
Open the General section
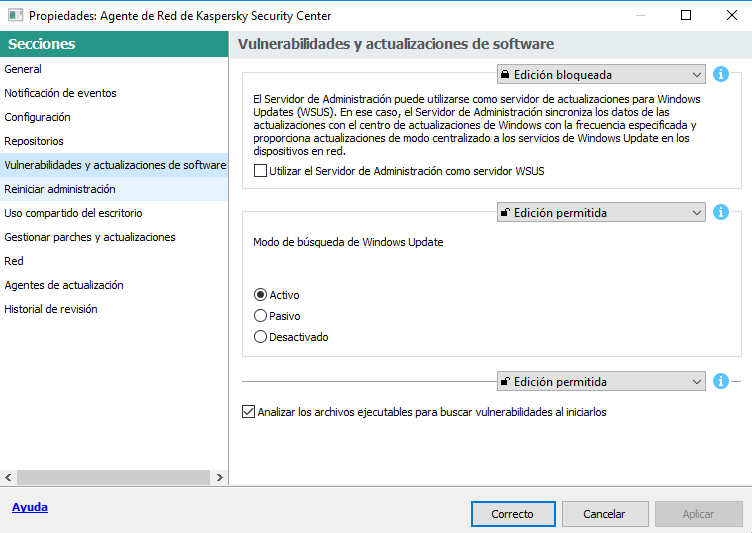point(114,69)
